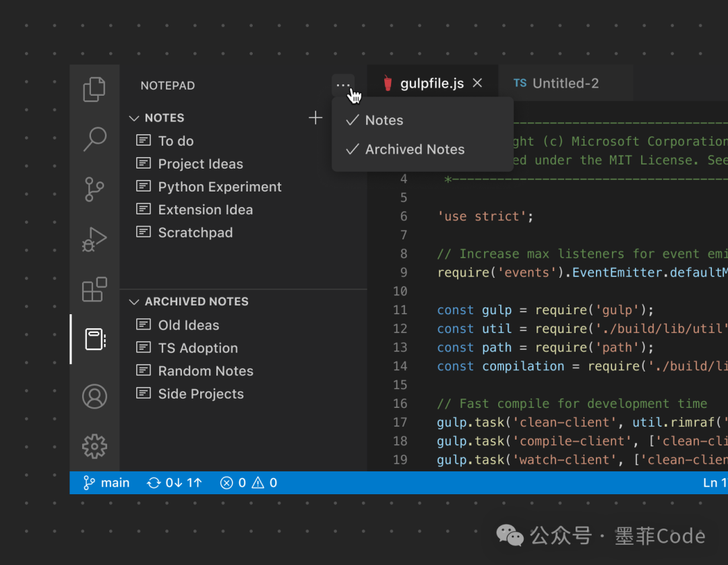728x565 pixels.
Task: Open the Run and Debug view
Action: pos(94,239)
